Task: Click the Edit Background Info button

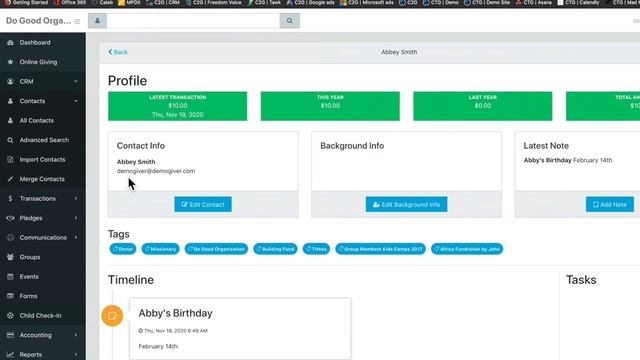Action: pyautogui.click(x=406, y=204)
